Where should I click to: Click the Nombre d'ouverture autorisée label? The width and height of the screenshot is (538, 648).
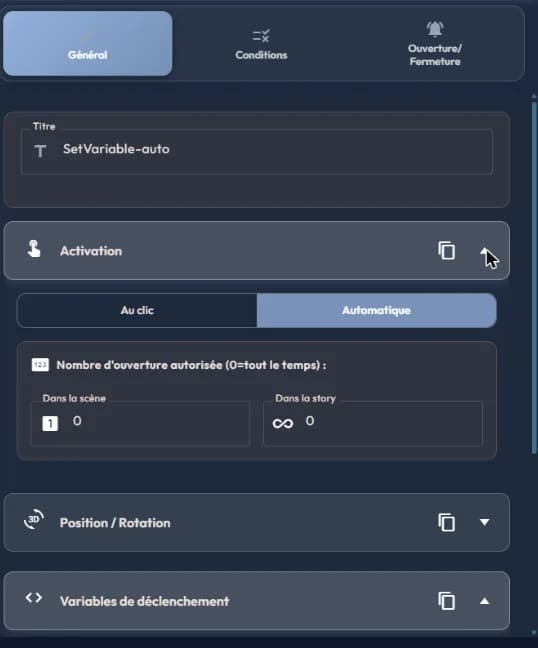[191, 365]
